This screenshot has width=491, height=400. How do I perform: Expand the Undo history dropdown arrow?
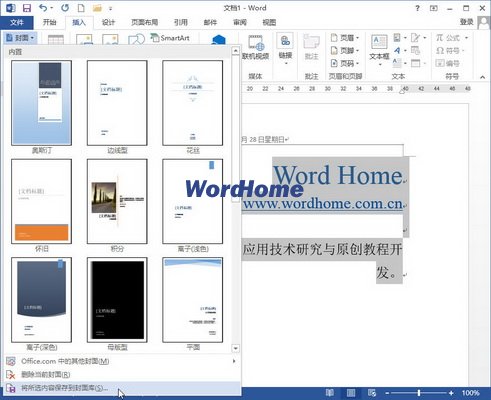click(x=51, y=8)
